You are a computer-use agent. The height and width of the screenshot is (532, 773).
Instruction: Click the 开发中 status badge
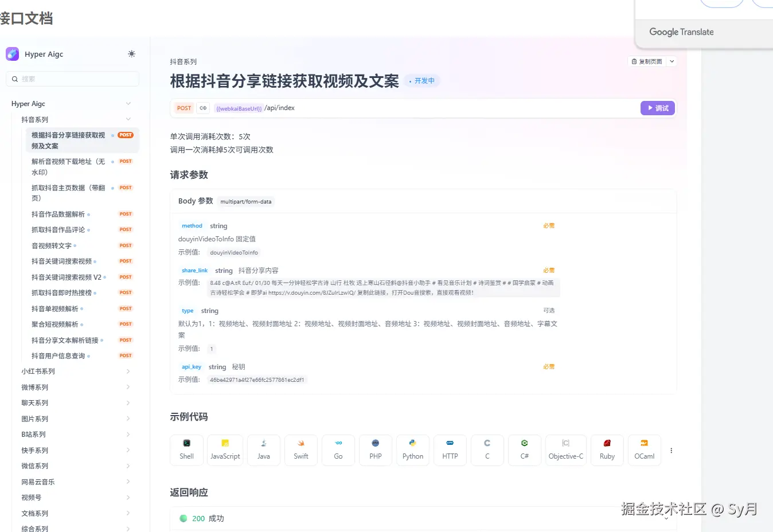(422, 81)
